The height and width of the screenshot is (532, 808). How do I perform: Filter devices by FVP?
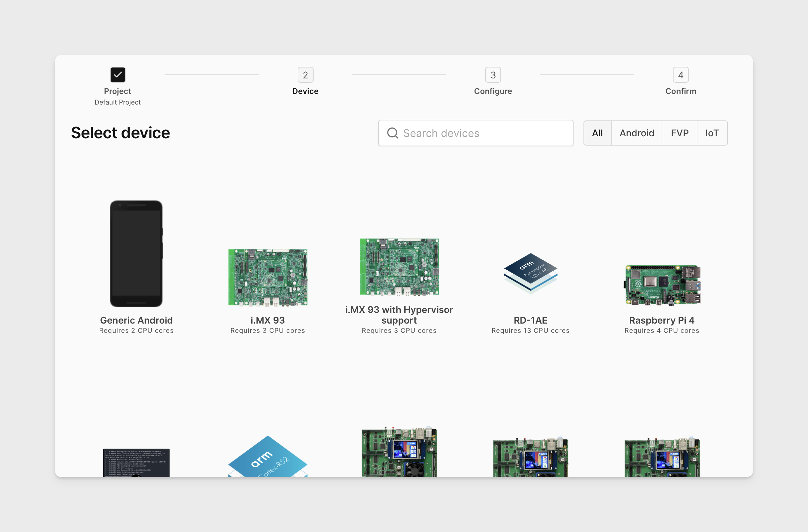(680, 133)
